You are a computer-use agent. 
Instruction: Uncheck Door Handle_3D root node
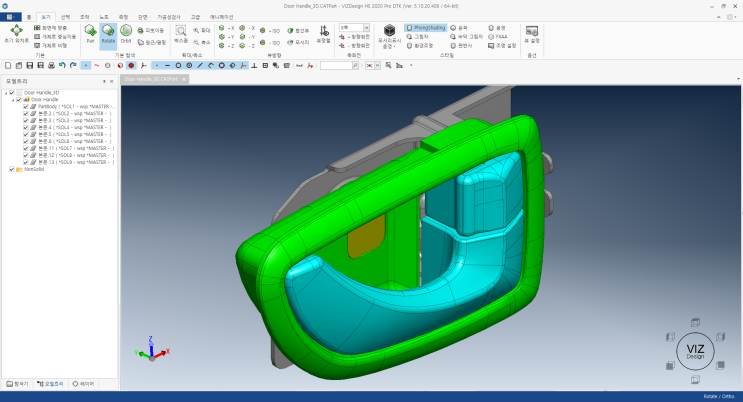(12, 93)
